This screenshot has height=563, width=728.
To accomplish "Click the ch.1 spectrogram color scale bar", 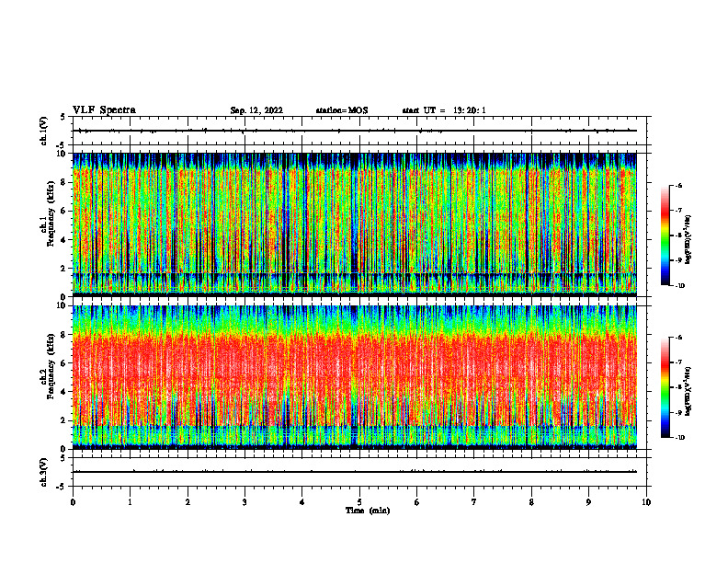I will (665, 236).
